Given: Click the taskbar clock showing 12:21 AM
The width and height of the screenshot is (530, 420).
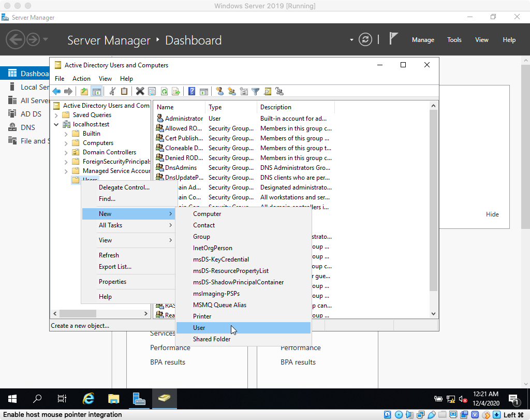Looking at the screenshot, I should 485,399.
